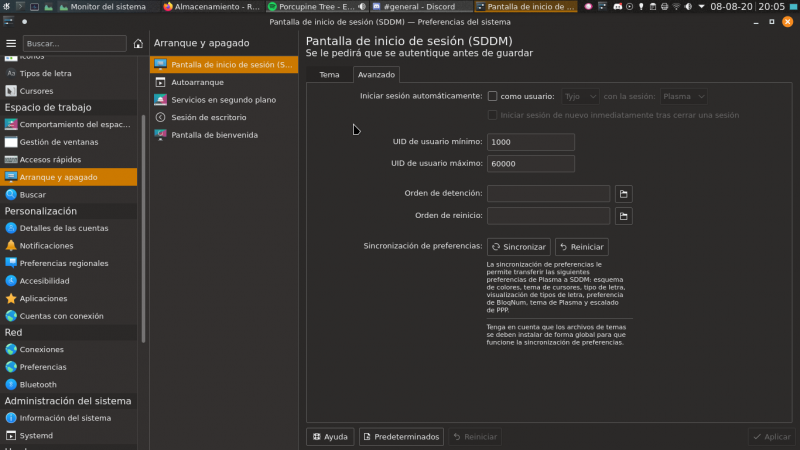Image resolution: width=800 pixels, height=450 pixels.
Task: Open the Buscar settings category
Action: click(x=68, y=195)
